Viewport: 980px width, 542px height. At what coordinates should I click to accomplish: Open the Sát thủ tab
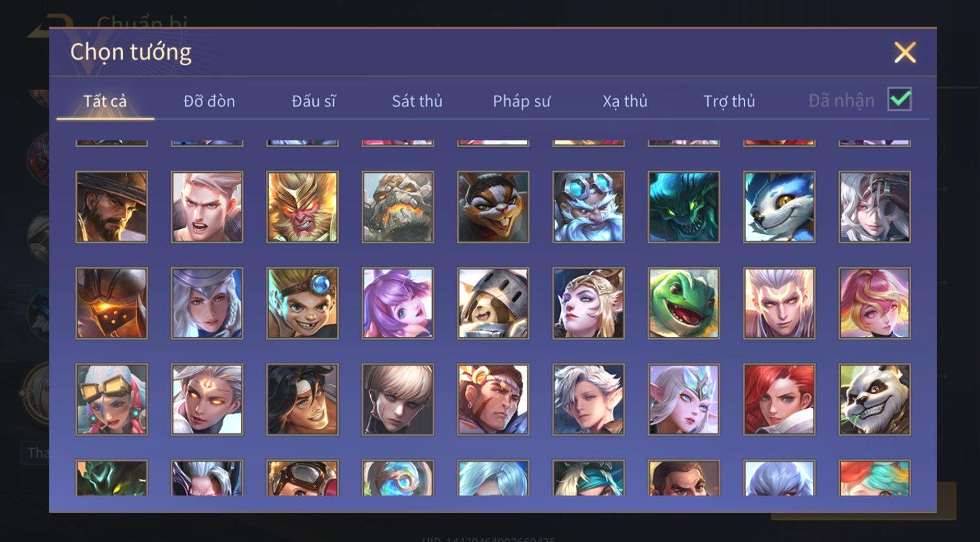(x=417, y=101)
